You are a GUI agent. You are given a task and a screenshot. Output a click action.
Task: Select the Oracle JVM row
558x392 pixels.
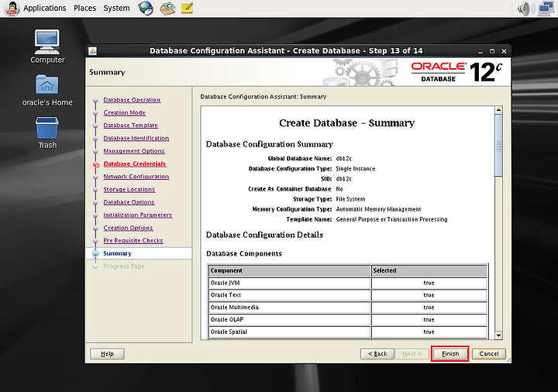tap(348, 283)
